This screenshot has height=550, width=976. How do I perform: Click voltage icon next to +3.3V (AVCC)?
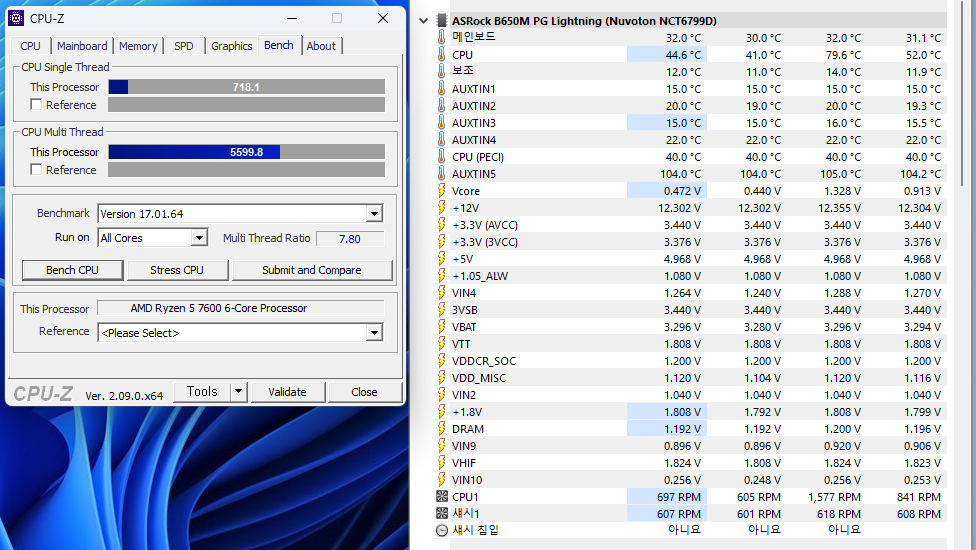point(441,225)
